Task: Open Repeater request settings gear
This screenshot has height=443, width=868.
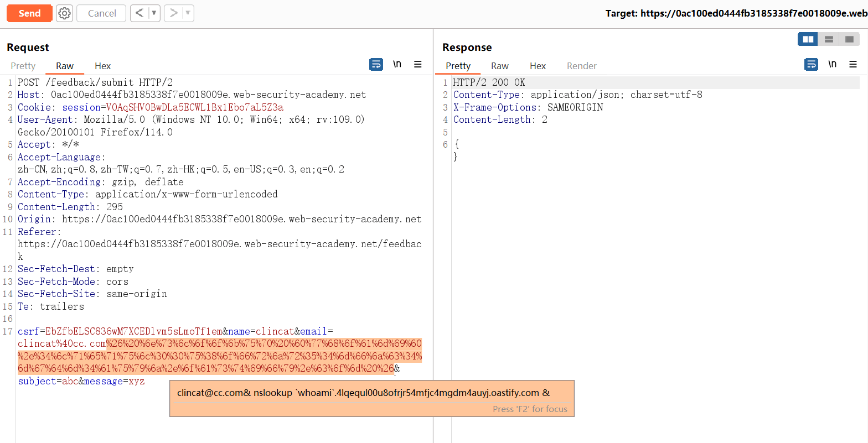Action: tap(65, 13)
